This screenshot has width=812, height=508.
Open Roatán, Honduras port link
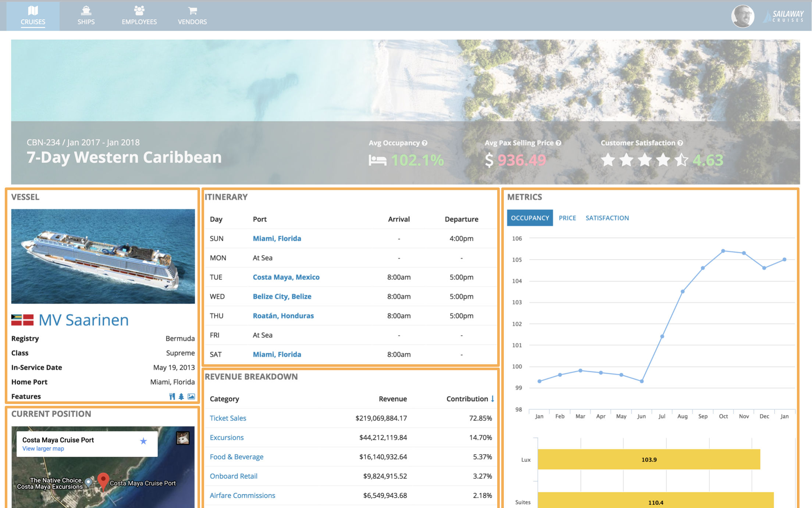pyautogui.click(x=283, y=316)
